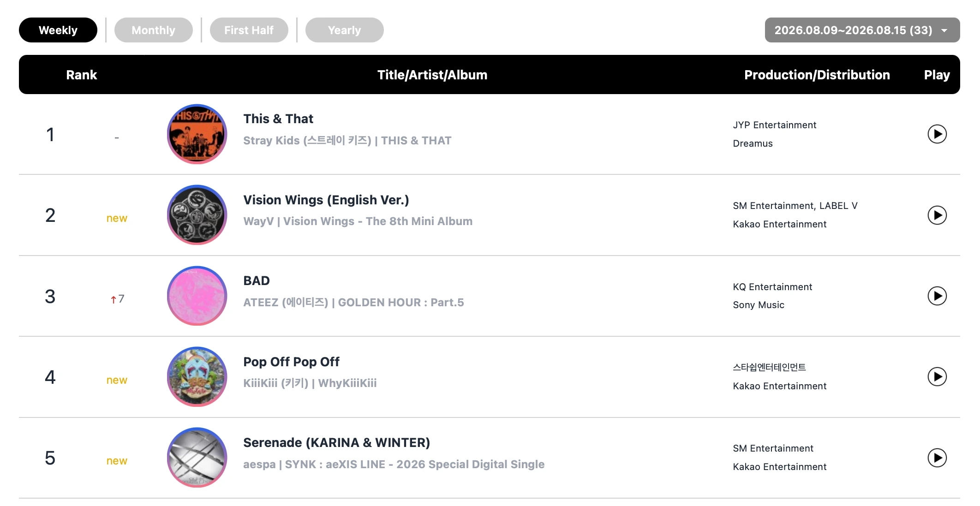The image size is (980, 506).
Task: Click the Rank column header
Action: click(x=82, y=75)
